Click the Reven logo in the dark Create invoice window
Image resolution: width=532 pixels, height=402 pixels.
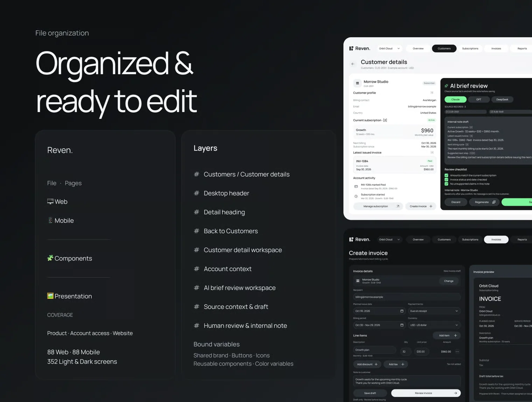(359, 240)
